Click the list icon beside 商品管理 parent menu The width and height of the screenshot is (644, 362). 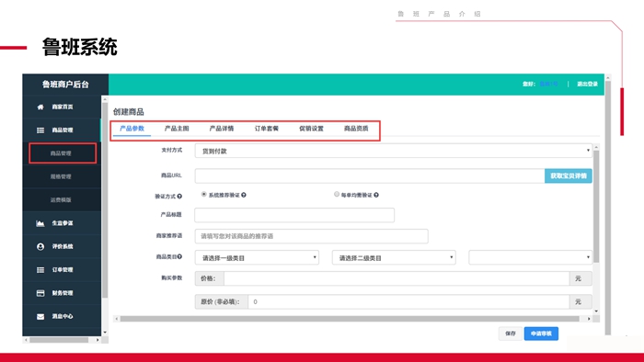(40, 130)
